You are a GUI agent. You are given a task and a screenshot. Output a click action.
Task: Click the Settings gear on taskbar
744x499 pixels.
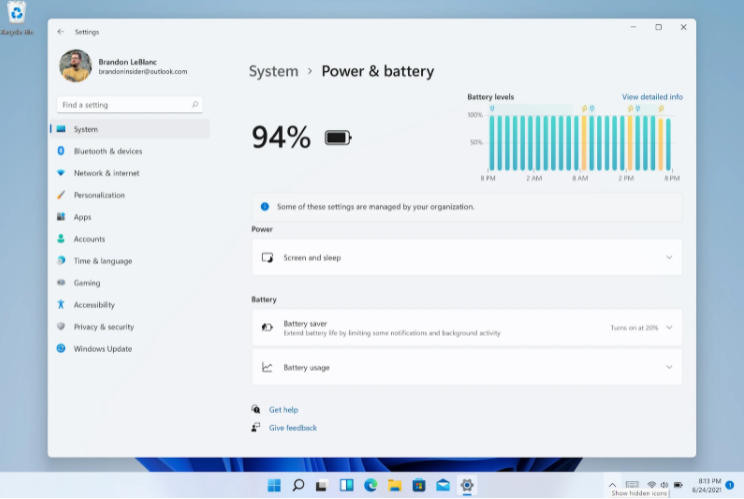click(x=467, y=485)
